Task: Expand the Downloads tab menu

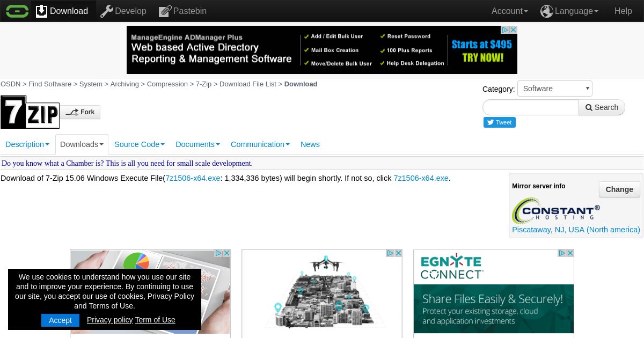Action: (x=82, y=144)
